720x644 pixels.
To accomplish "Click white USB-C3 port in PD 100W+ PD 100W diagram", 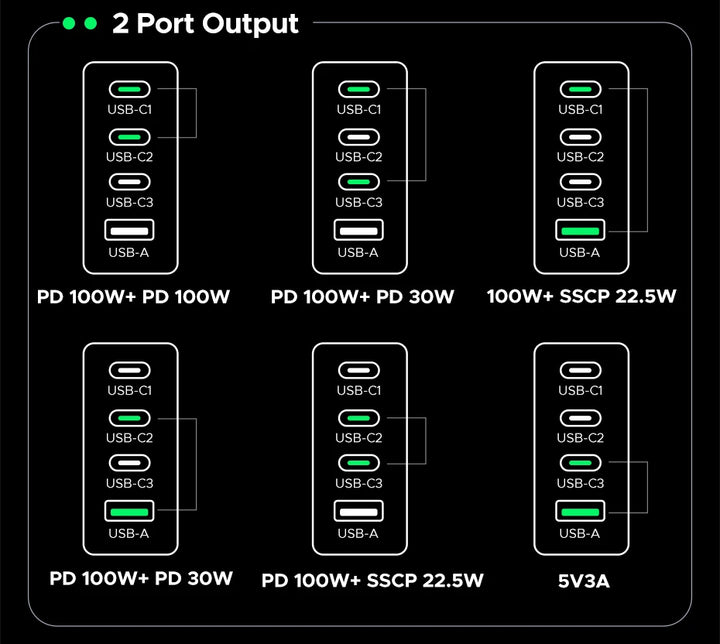I will [129, 182].
